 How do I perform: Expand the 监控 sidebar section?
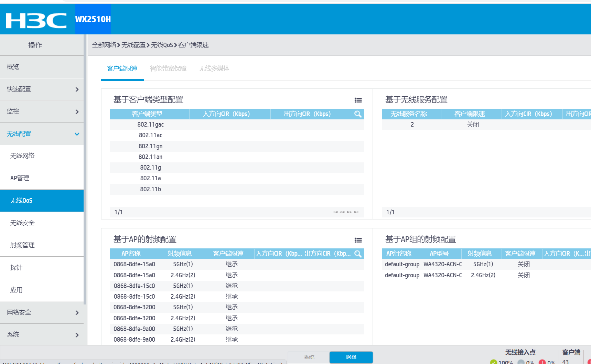tap(42, 111)
